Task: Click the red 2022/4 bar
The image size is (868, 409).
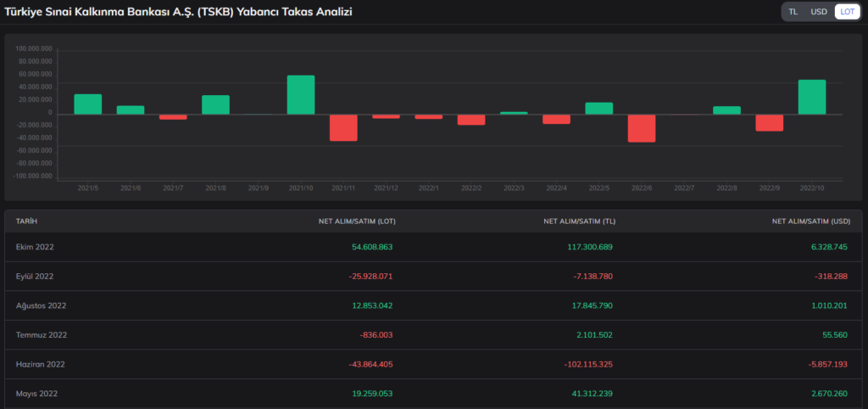Action: (x=556, y=119)
